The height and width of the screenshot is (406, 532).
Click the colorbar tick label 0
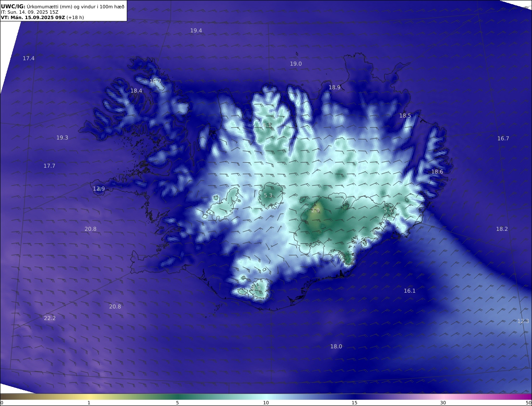(x=2, y=403)
